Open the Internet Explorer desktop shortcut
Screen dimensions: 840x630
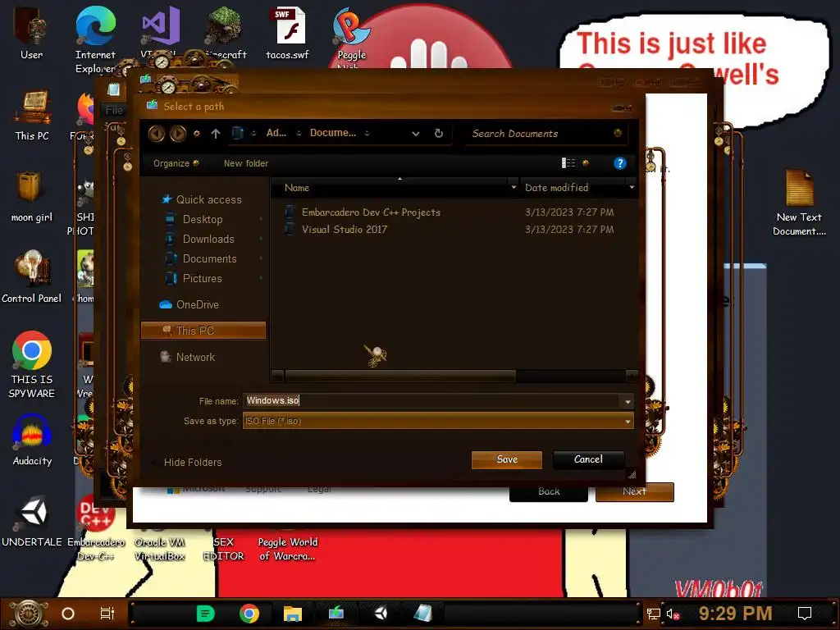(x=95, y=39)
